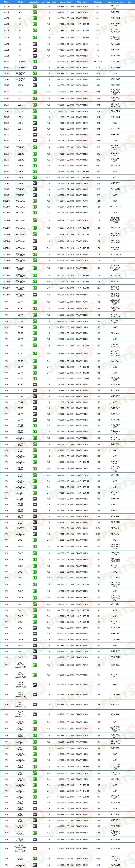Click diesel ON icon in Seat Ibiza row
The width and height of the screenshot is (135, 868).
click(x=35, y=85)
